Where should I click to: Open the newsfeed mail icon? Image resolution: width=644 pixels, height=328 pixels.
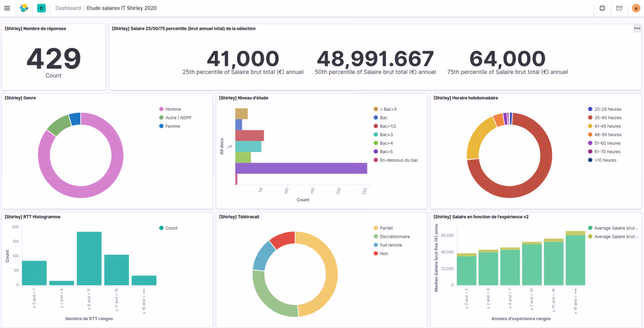pos(619,8)
